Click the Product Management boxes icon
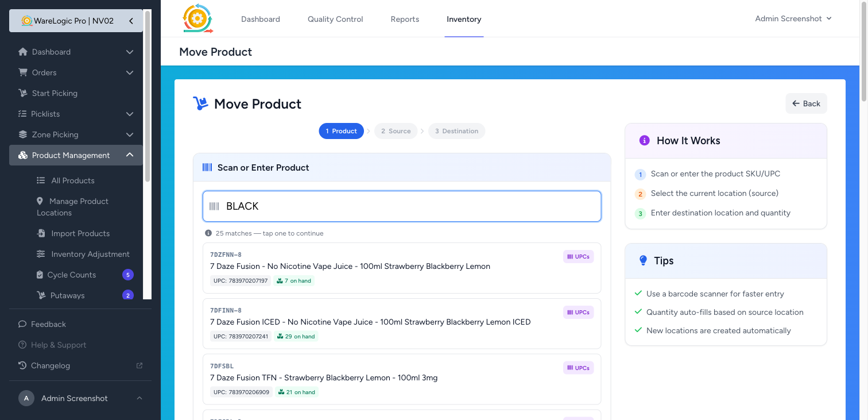Screen dimensions: 868x420 [x=23, y=155]
